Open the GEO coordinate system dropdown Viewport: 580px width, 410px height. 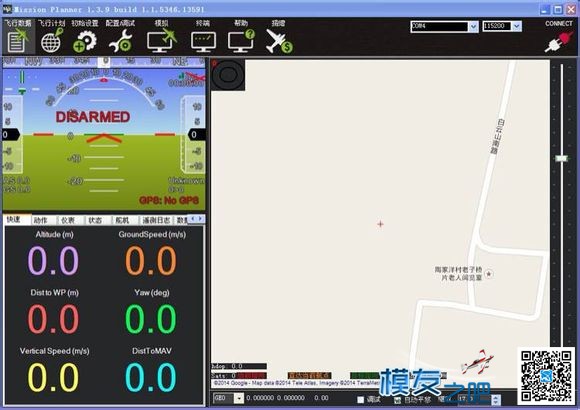[239, 398]
